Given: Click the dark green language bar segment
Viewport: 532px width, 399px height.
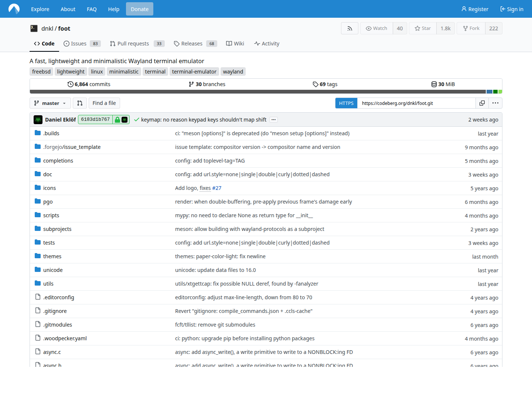Looking at the screenshot, I should click(495, 92).
